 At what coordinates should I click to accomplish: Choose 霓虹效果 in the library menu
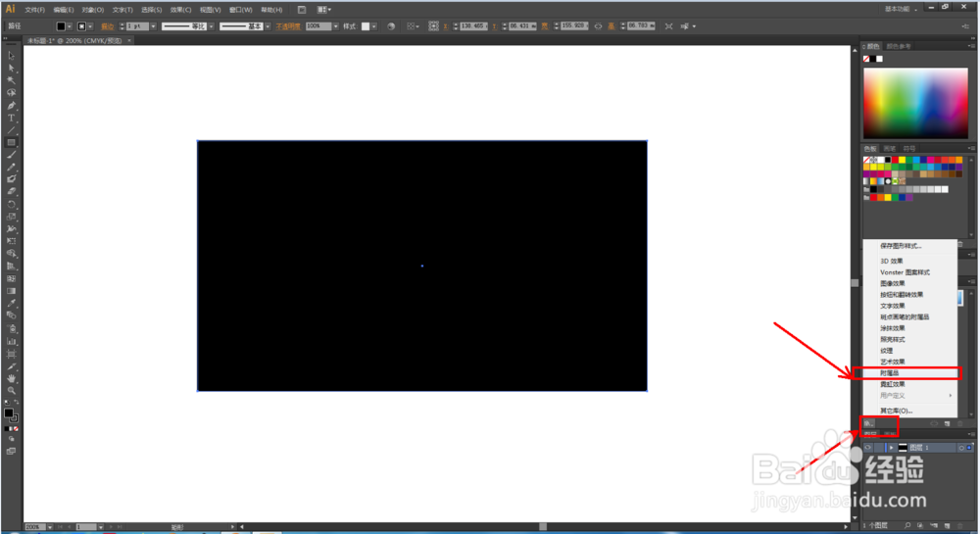point(910,384)
